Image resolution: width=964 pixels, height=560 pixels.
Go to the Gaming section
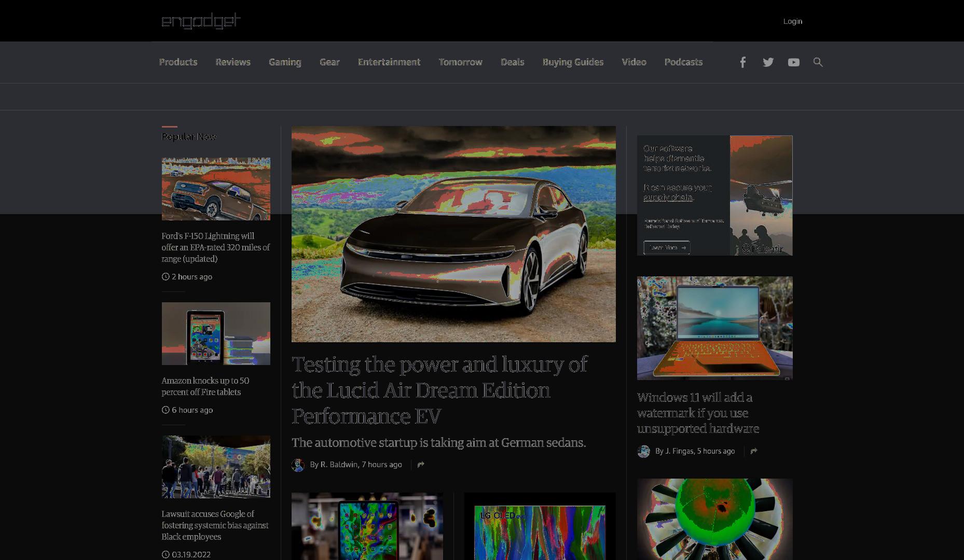tap(285, 62)
